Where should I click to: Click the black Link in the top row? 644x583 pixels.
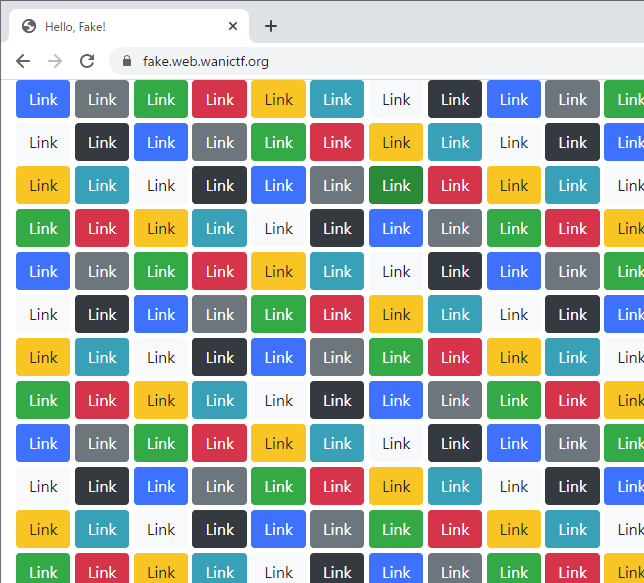pyautogui.click(x=455, y=99)
